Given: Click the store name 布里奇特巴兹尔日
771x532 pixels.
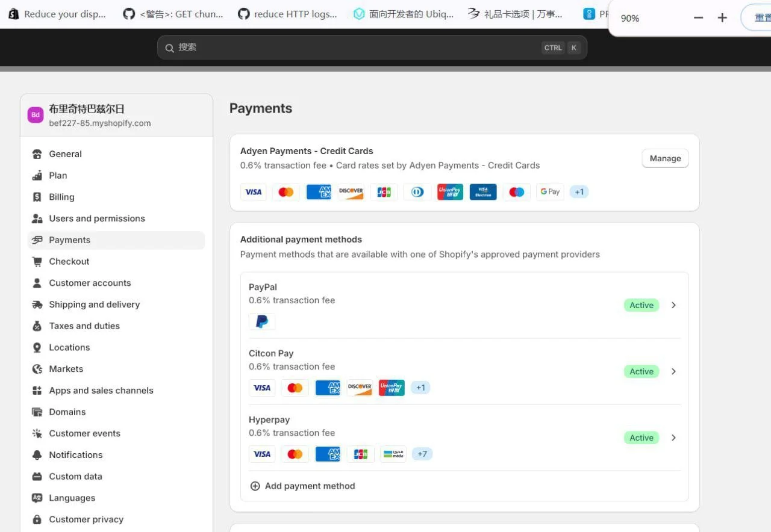Looking at the screenshot, I should 87,109.
